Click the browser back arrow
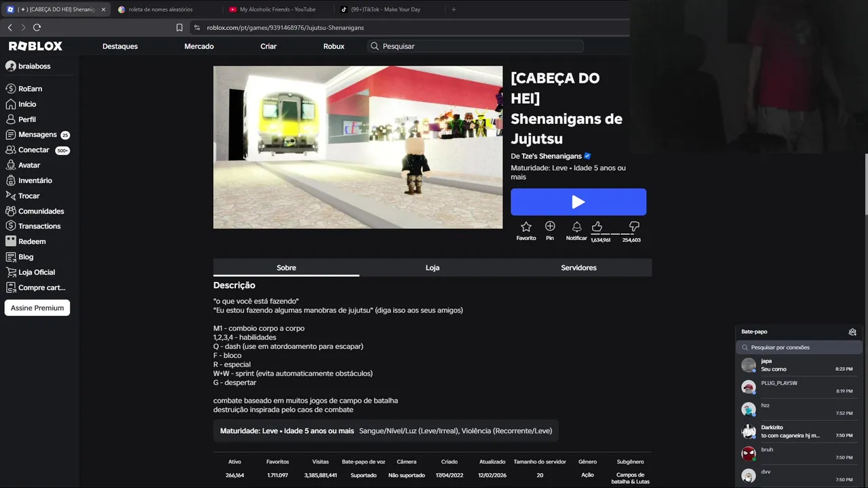This screenshot has width=868, height=488. tap(9, 27)
